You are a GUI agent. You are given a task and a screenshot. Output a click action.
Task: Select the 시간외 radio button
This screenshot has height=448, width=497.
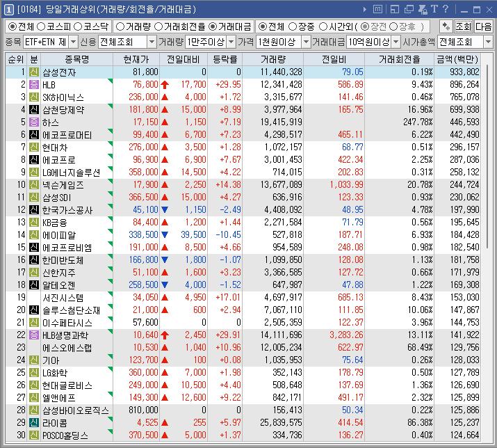coord(323,26)
